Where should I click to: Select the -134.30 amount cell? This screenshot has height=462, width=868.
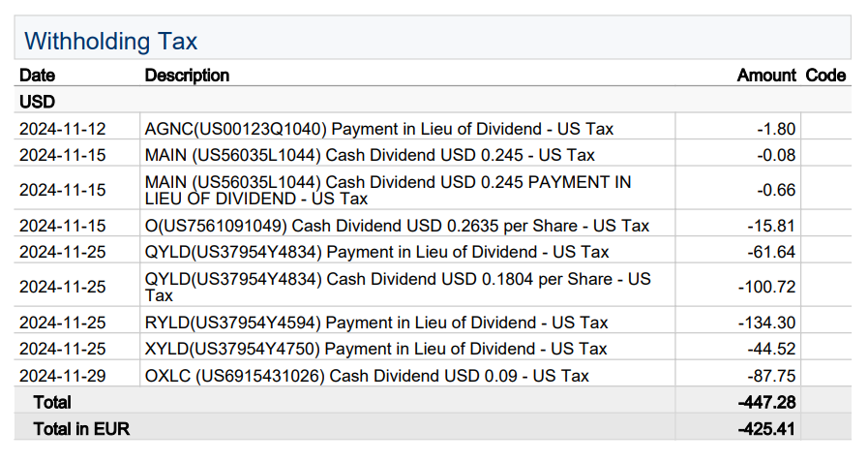[x=767, y=323]
